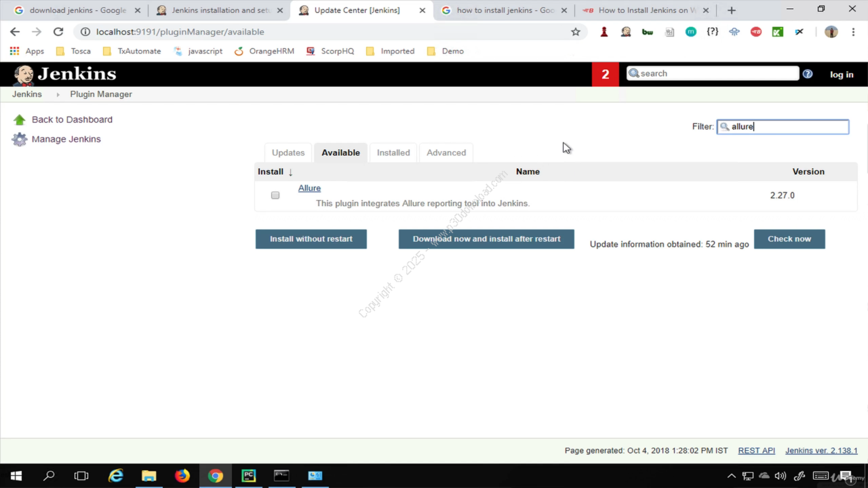The height and width of the screenshot is (488, 868).
Task: Click the blue UFO extension icon
Action: (x=734, y=32)
